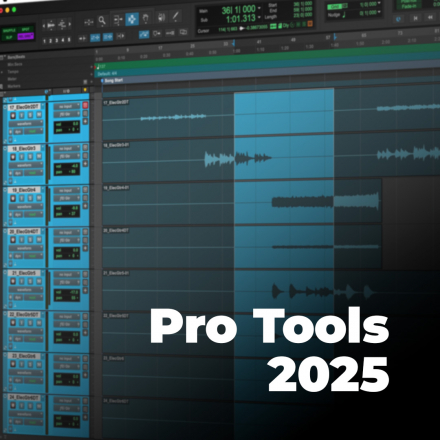Toggle the purple Rel Grid mode

tap(26, 36)
